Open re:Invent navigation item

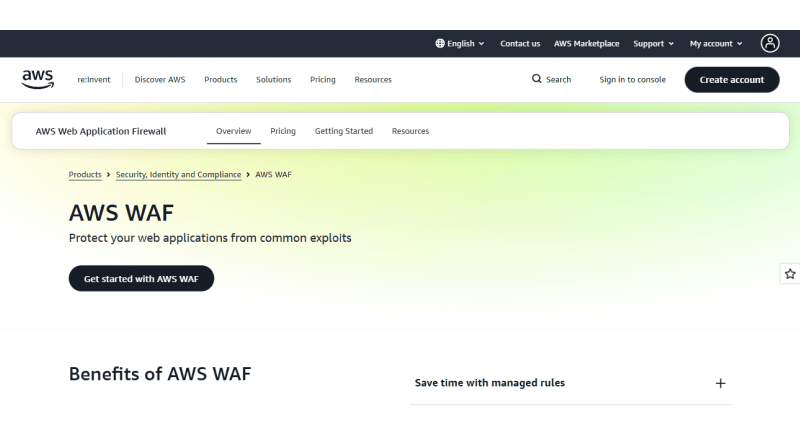[94, 80]
